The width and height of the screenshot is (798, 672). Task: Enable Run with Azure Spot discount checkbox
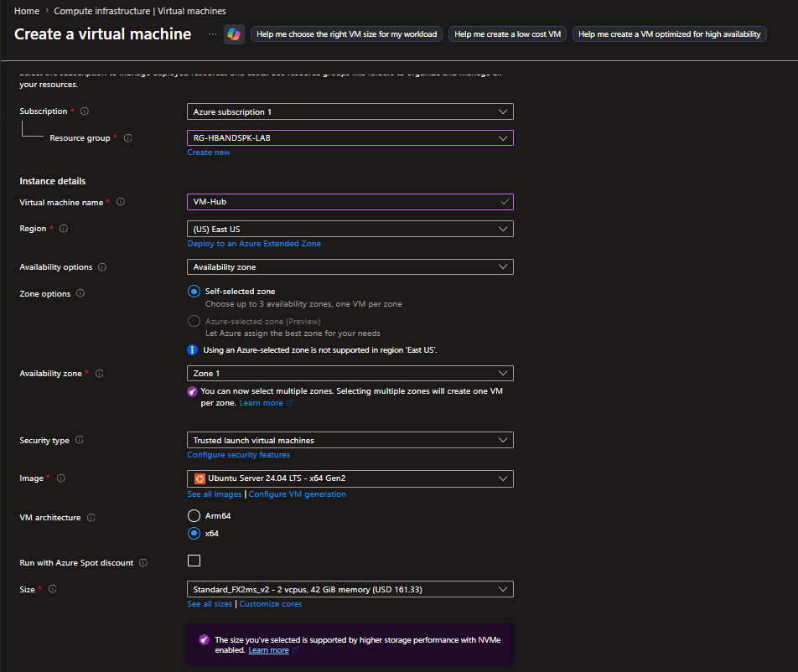(x=194, y=561)
